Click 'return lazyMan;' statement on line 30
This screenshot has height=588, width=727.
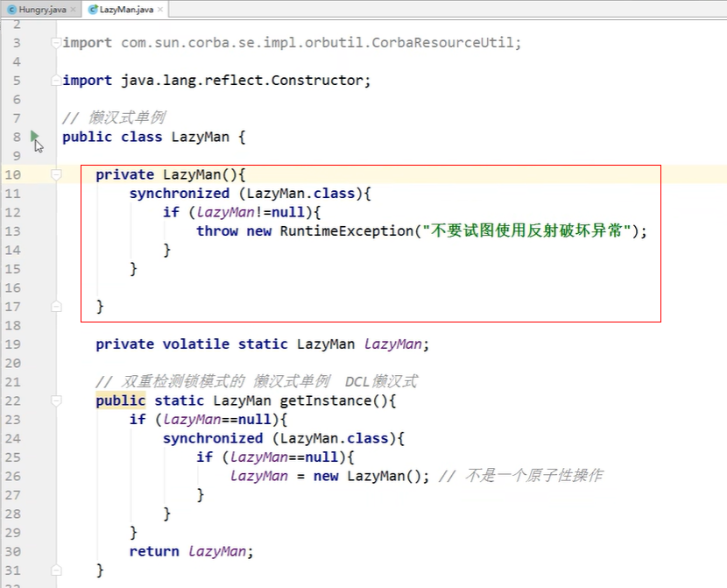point(192,551)
